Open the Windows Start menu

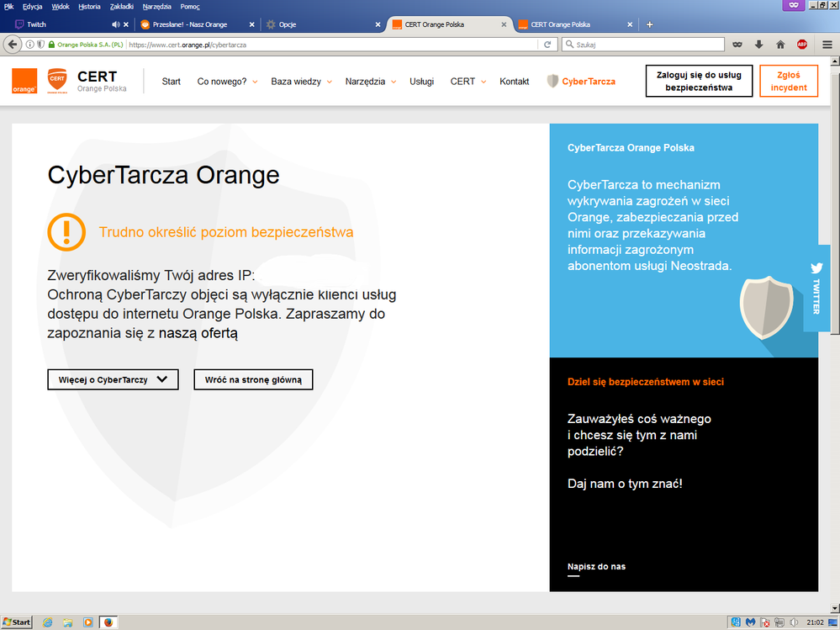pos(17,622)
